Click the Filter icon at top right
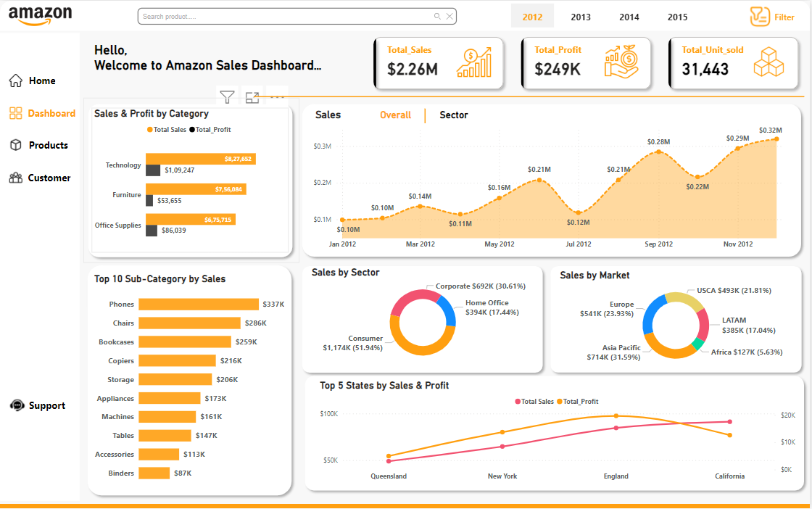 click(760, 17)
